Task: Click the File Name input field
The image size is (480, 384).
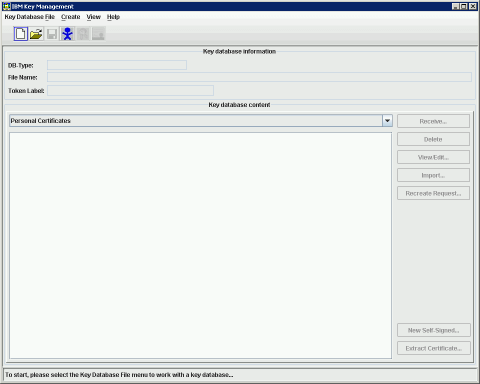Action: [259, 77]
